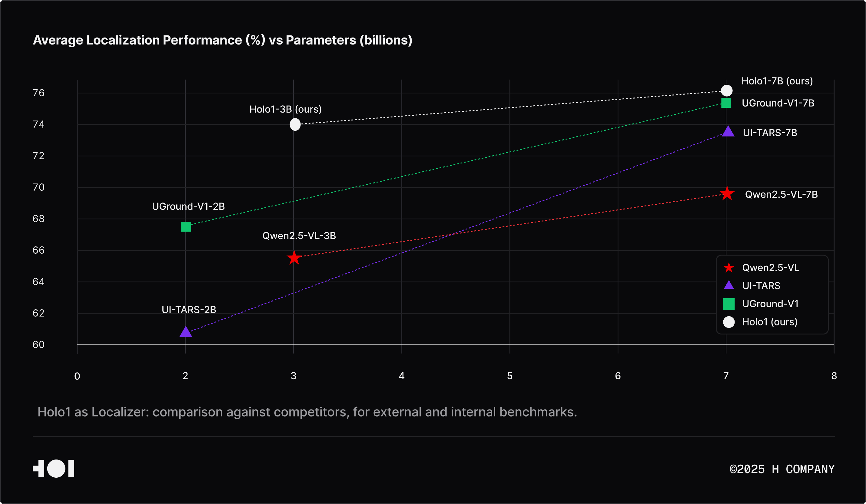The image size is (866, 504).
Task: Click the 'UGround-V1-7B' point label
Action: 778,103
